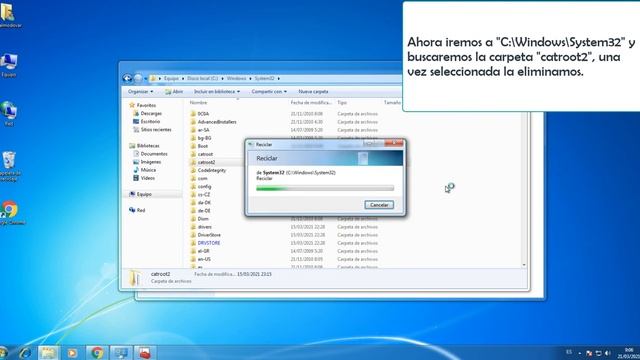The image size is (640, 360).
Task: Select the Equipo desktop icon
Action: [x=9, y=65]
